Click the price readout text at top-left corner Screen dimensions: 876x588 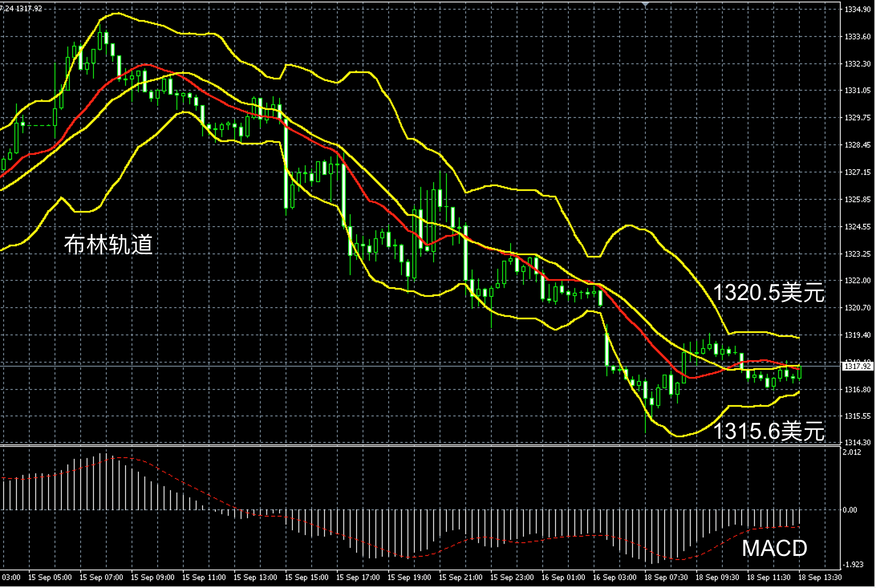point(21,8)
